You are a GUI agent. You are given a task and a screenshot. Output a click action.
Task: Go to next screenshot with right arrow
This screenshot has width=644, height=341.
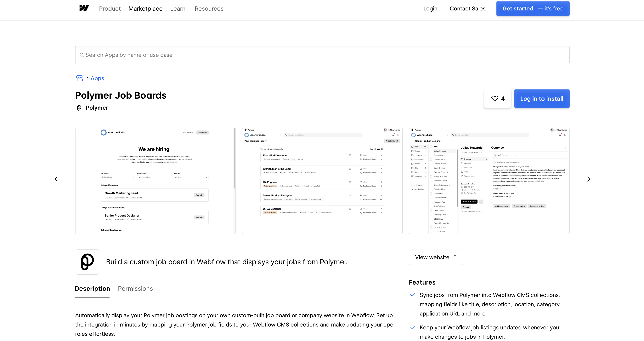[x=587, y=179]
